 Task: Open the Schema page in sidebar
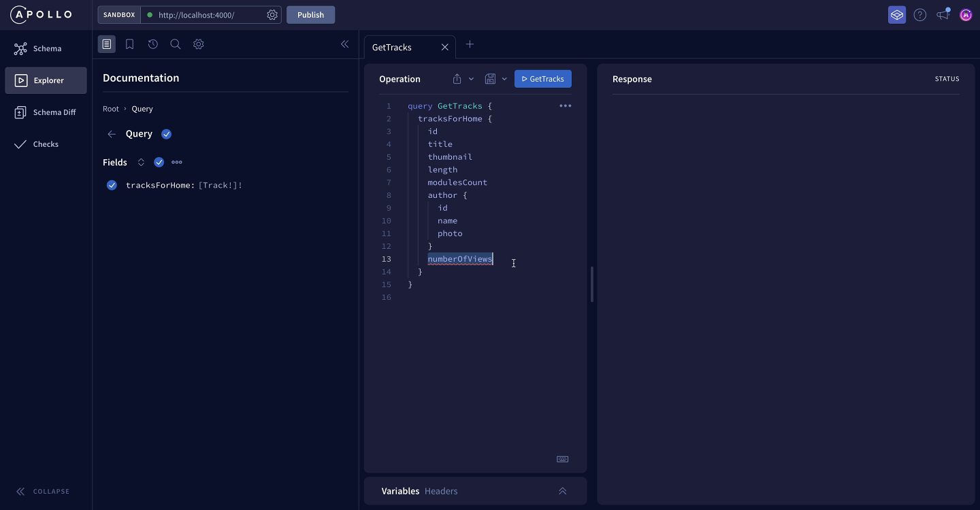(46, 48)
